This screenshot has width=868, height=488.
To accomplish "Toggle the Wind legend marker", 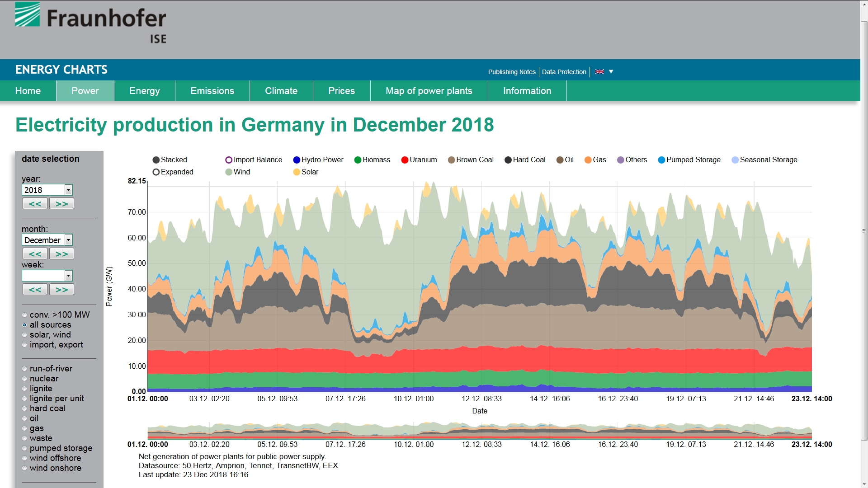I will click(x=229, y=172).
